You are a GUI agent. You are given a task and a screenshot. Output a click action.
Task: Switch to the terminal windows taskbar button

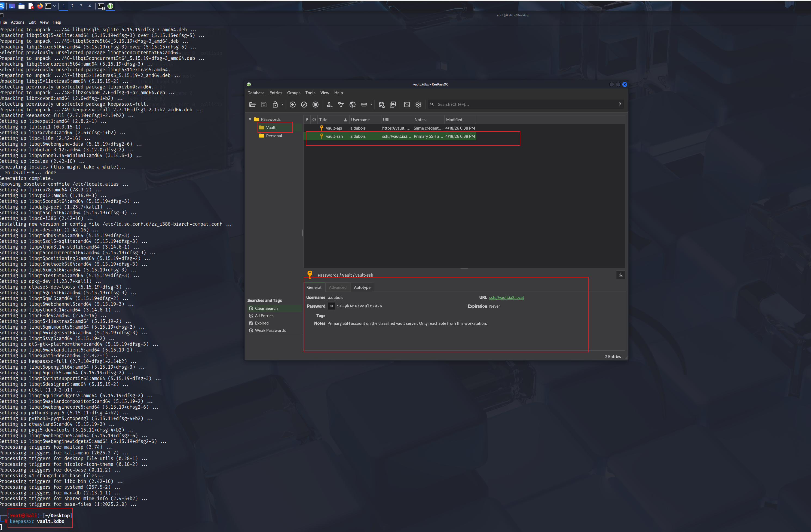(101, 6)
